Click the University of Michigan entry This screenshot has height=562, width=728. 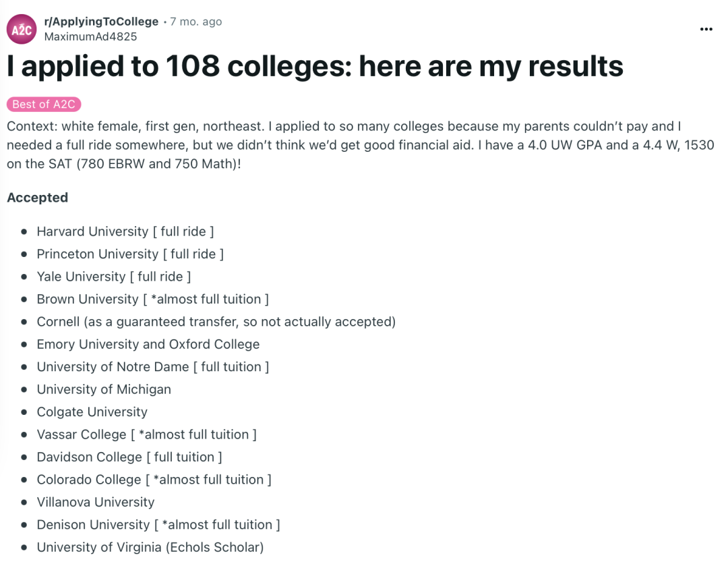coord(104,389)
